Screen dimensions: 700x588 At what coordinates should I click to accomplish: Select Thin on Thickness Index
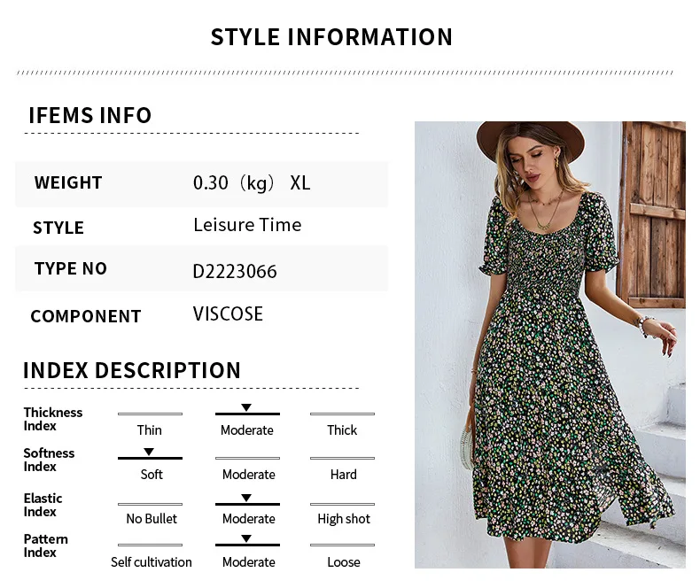(149, 429)
